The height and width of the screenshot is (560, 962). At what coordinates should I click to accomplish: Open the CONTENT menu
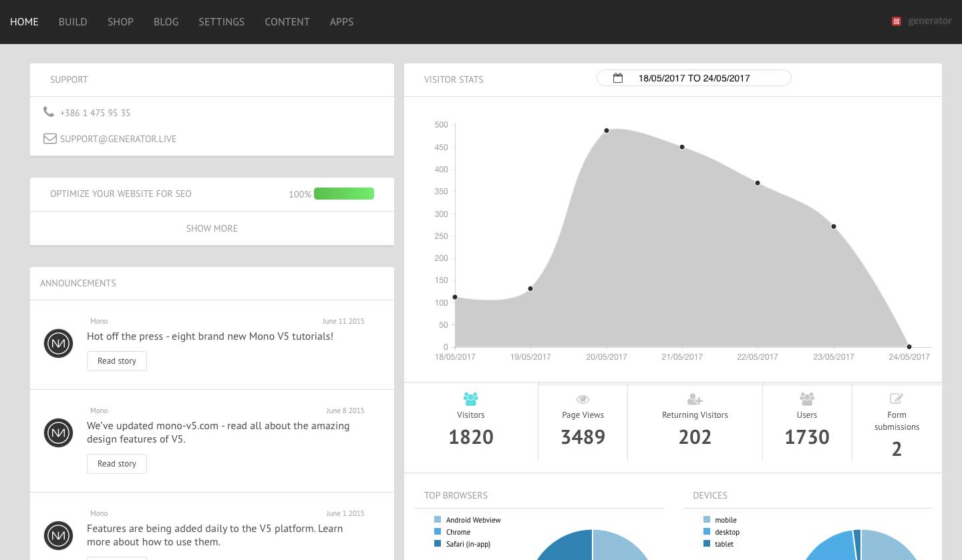pyautogui.click(x=287, y=21)
